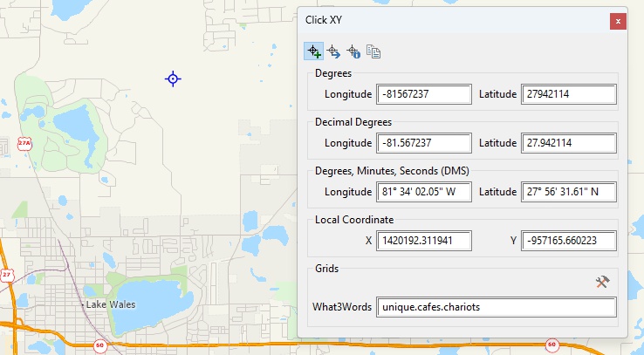Click the 27A route shield on map
This screenshot has height=355, width=644.
24,143
